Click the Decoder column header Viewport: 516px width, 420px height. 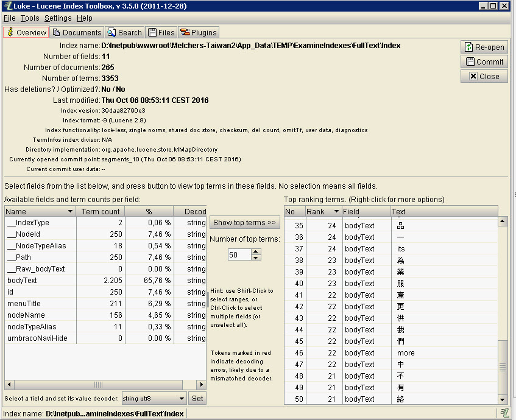pyautogui.click(x=190, y=211)
